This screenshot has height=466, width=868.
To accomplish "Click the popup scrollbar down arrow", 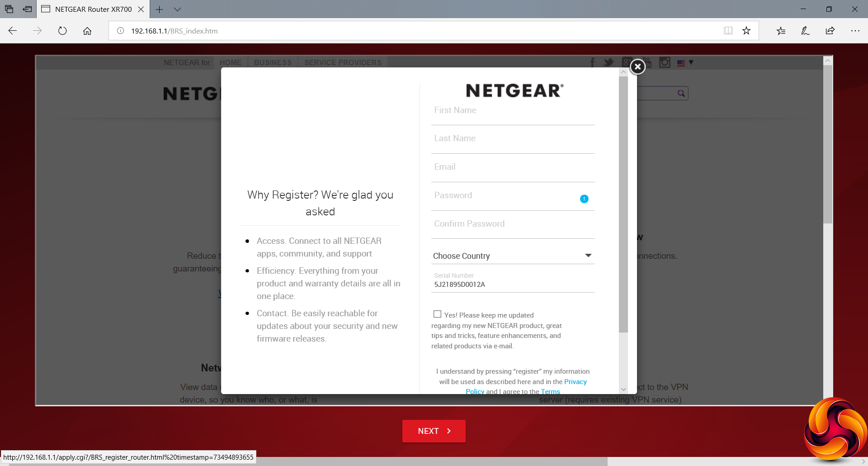I will (x=623, y=390).
